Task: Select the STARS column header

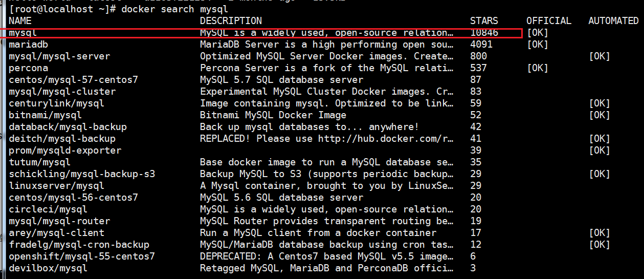Action: click(x=484, y=21)
